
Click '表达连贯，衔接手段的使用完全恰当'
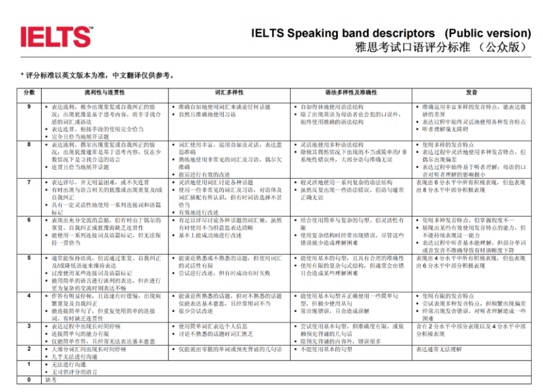click(98, 130)
